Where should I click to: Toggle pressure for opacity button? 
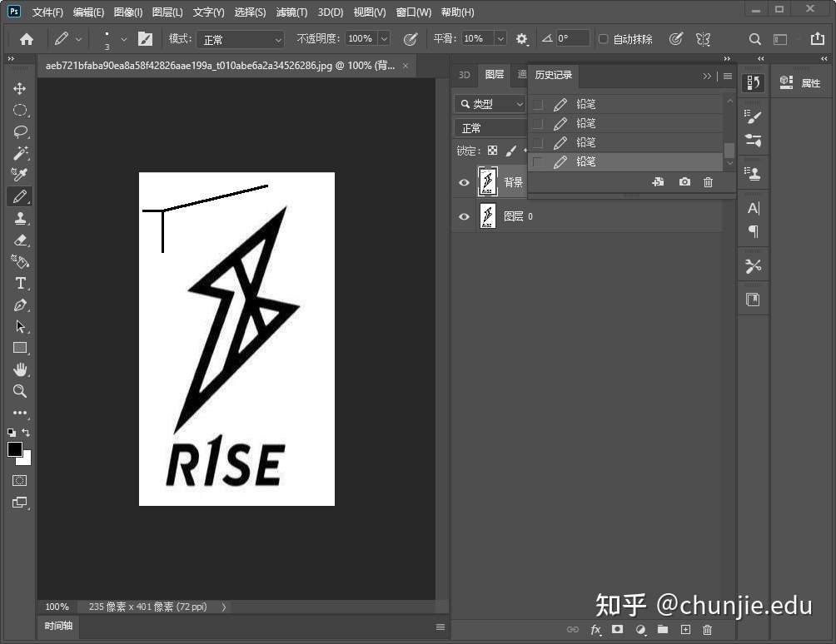coord(410,39)
